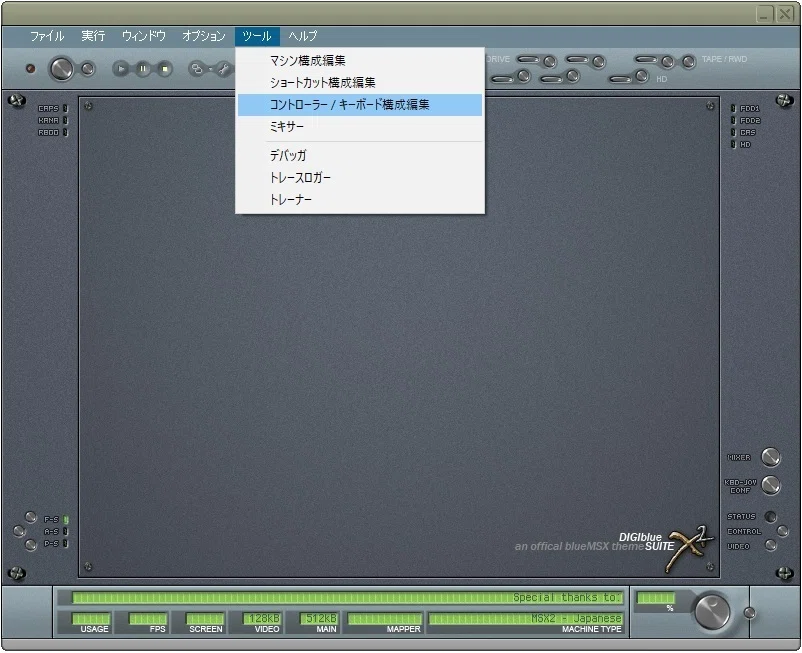
Task: Click the TAPE / RWD rewind button
Action: pos(688,62)
